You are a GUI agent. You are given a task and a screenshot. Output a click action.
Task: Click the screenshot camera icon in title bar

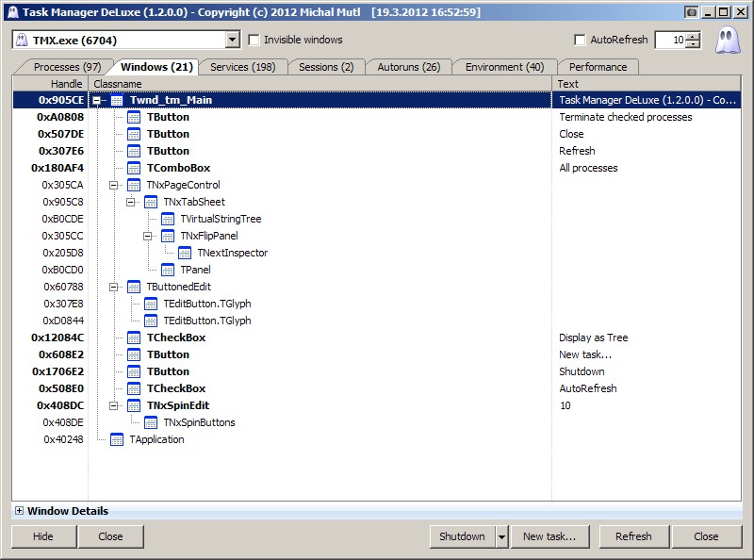[x=692, y=12]
